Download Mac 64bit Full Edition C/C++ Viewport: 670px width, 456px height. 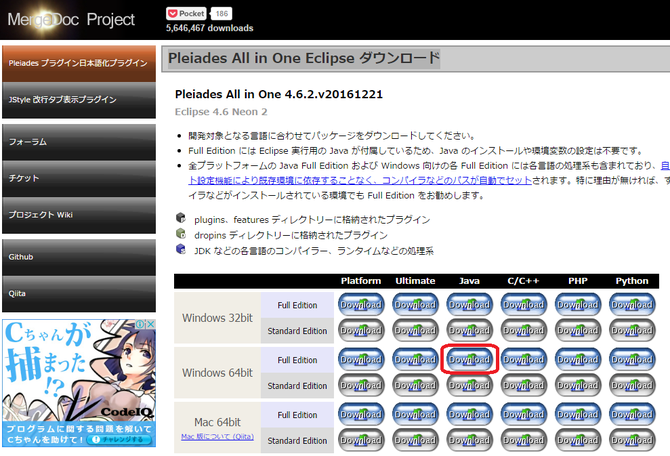(523, 414)
